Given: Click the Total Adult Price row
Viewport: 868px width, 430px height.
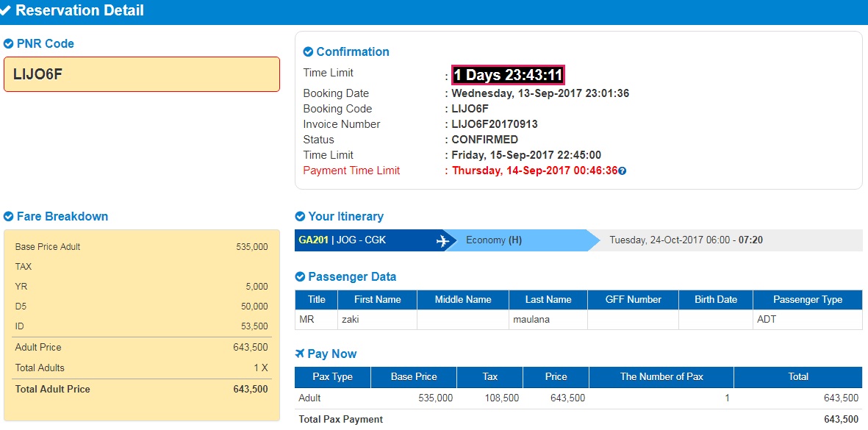Looking at the screenshot, I should [141, 390].
